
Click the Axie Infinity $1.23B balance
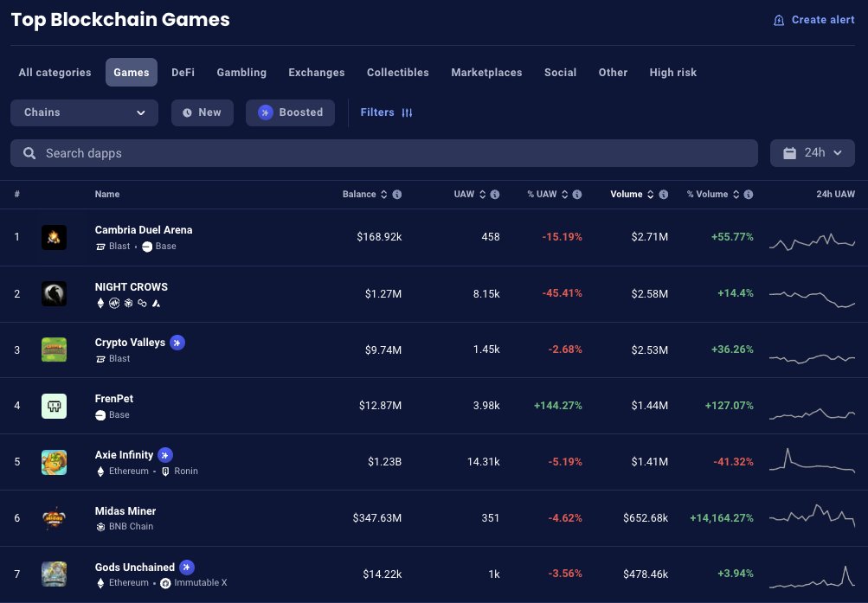point(385,462)
